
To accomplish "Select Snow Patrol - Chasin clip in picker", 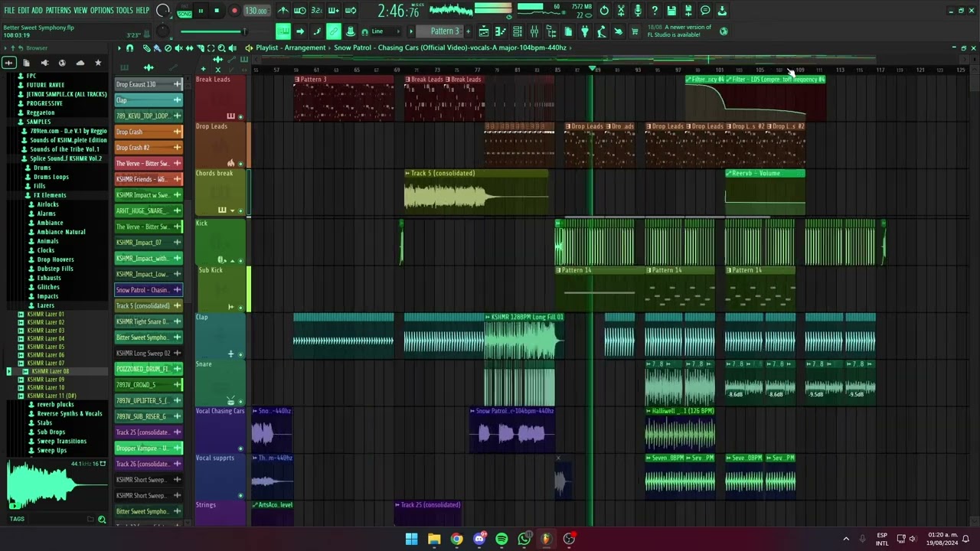I will [x=149, y=290].
